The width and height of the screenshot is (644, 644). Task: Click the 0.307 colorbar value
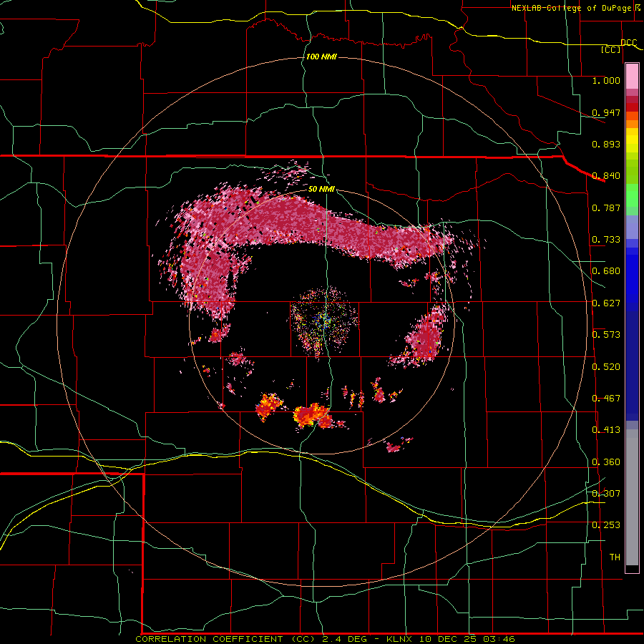pyautogui.click(x=606, y=494)
